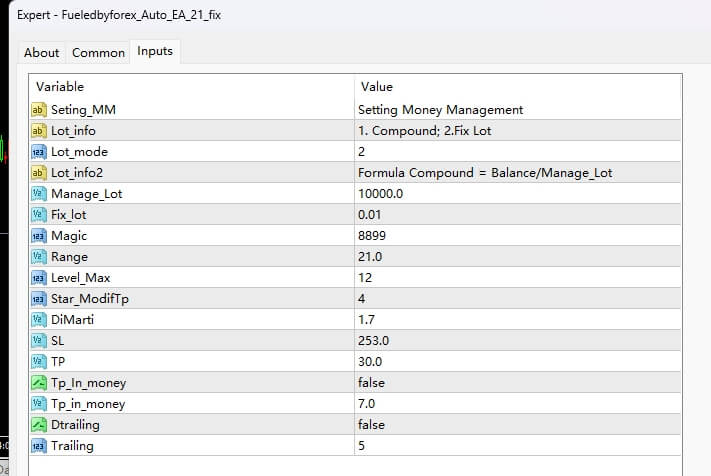Select the boolean icon next to Dtrailing

click(39, 425)
